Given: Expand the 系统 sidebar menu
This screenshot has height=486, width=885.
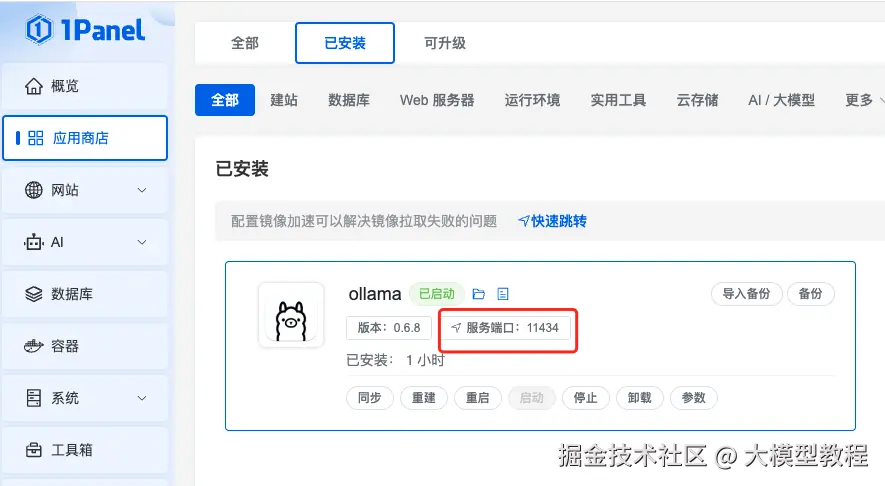Looking at the screenshot, I should pyautogui.click(x=141, y=398).
